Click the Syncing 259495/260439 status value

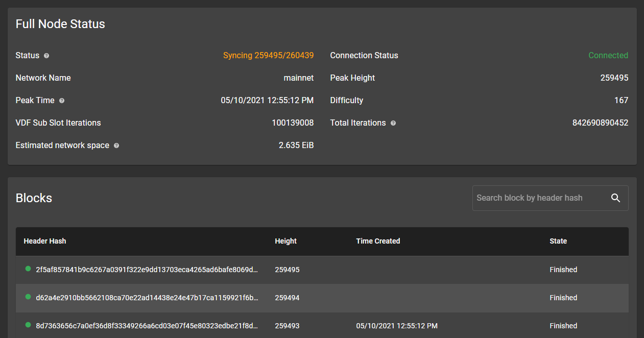[x=269, y=56]
